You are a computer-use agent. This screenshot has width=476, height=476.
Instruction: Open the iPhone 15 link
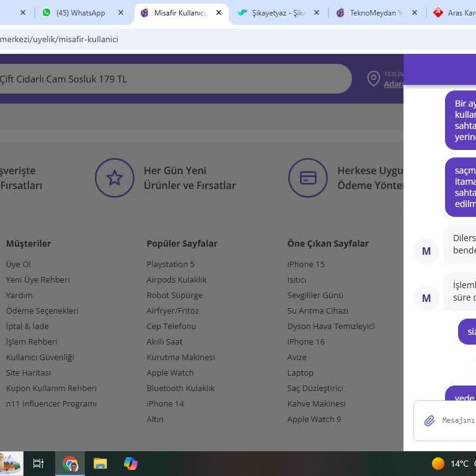(x=306, y=265)
